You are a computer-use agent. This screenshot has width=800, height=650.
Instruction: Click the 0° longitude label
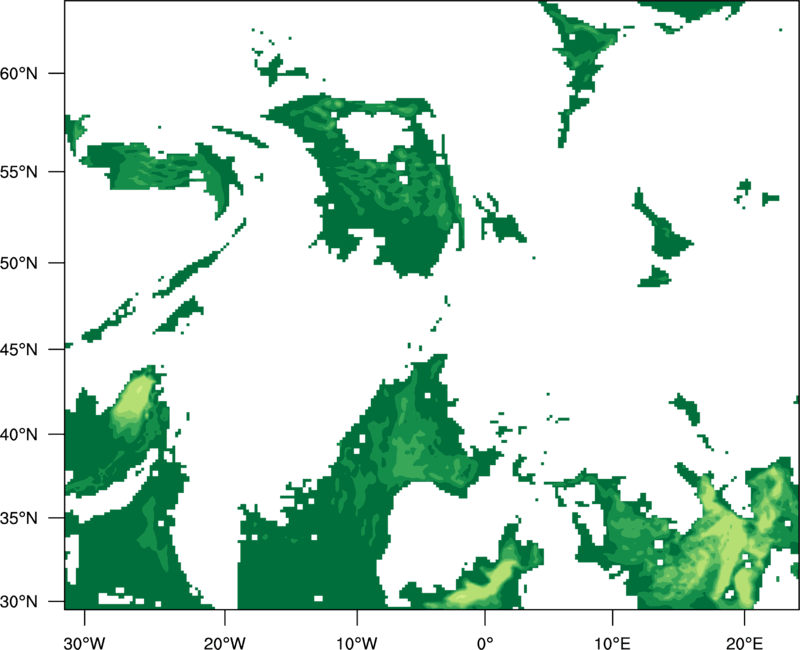pyautogui.click(x=485, y=643)
